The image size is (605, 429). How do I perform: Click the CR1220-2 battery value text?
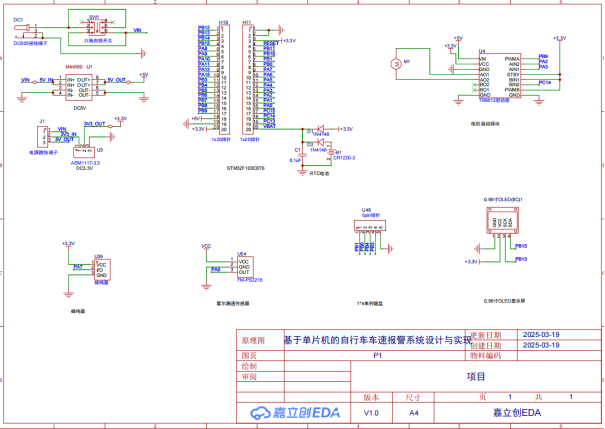pyautogui.click(x=344, y=158)
